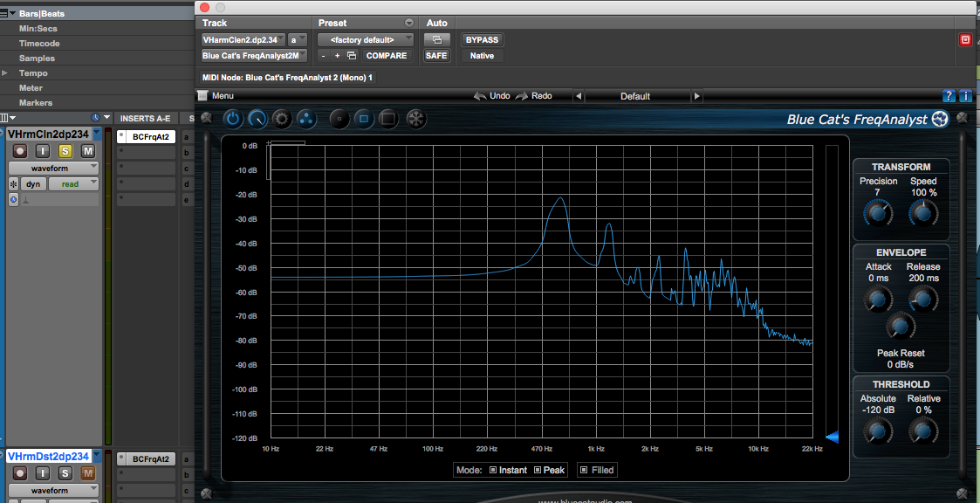
Task: Open waveform view selector on VHrmCln2dp234
Action: (x=53, y=168)
